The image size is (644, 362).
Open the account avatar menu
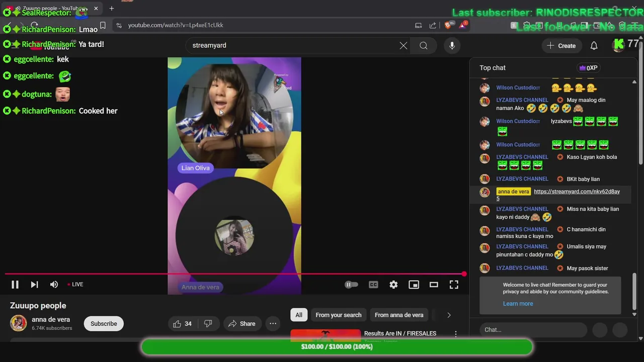[x=618, y=45]
